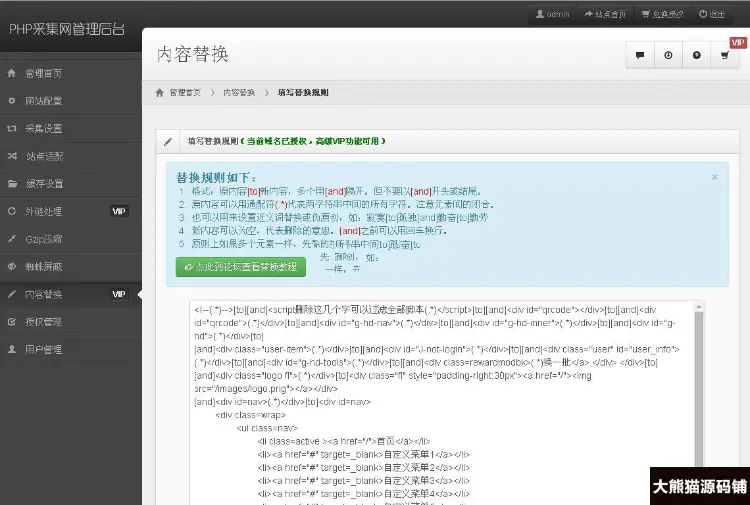Screen dimensions: 750x505
Task: Close the 替换规则如下 blue info box
Action: pos(715,177)
